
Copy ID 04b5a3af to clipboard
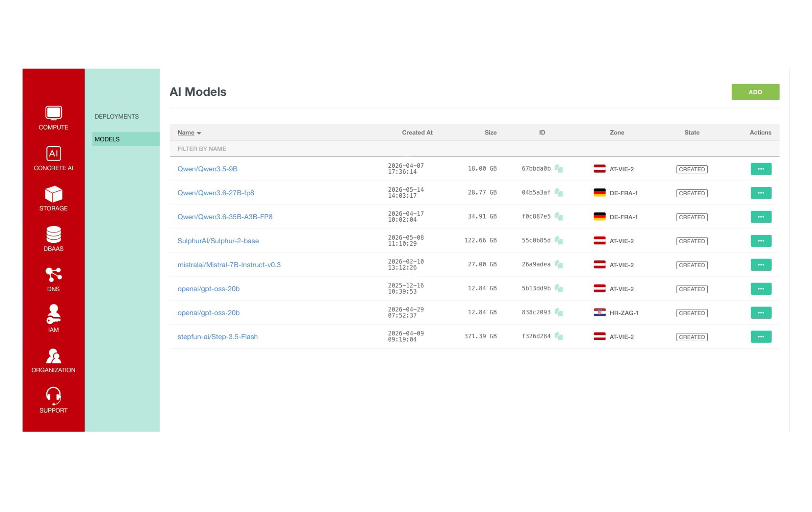pos(559,192)
